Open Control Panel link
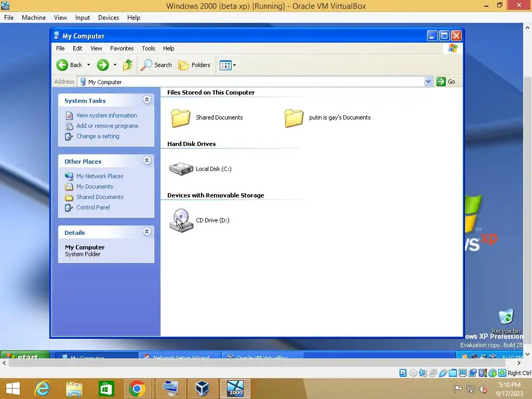Image resolution: width=532 pixels, height=399 pixels. click(x=93, y=207)
